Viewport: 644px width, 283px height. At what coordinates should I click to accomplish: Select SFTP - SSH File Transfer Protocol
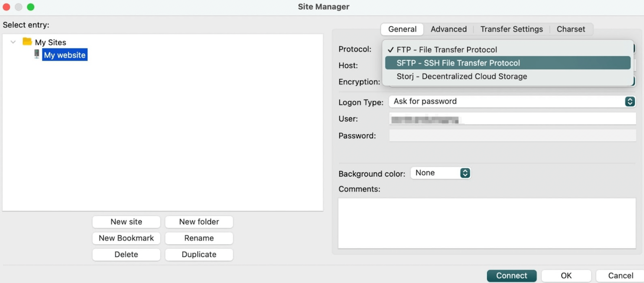point(458,63)
